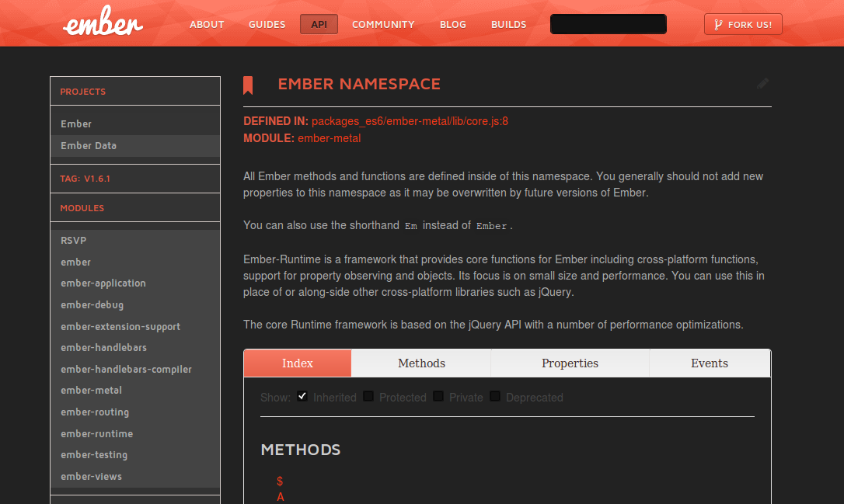Switch to the Index tab
The height and width of the screenshot is (504, 844).
coord(298,363)
